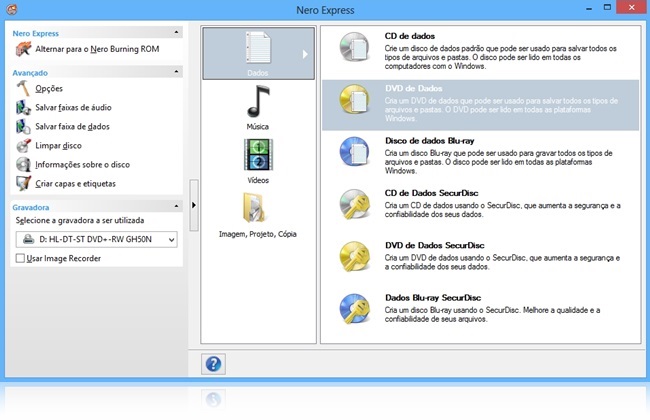Maximize the Nero Express window
This screenshot has height=420, width=650.
[x=607, y=7]
